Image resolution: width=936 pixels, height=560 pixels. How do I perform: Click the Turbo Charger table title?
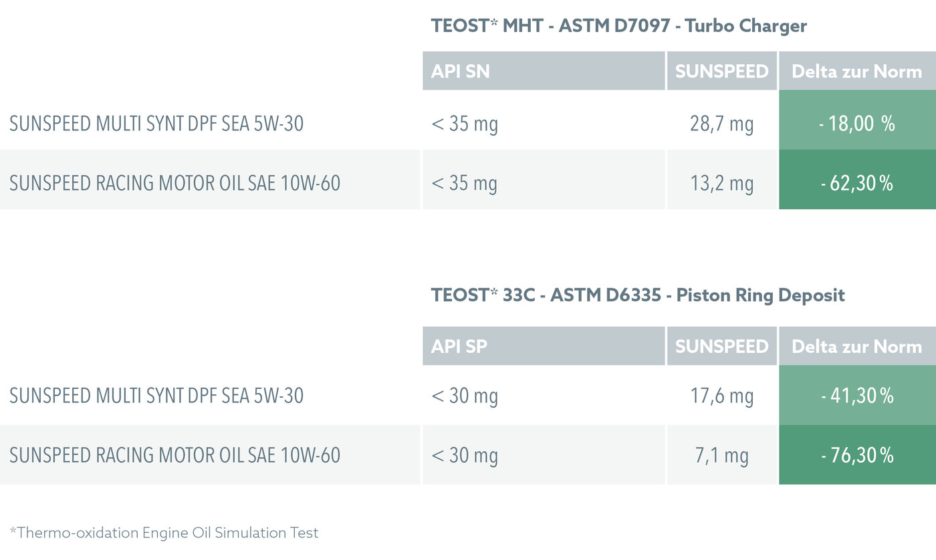point(618,26)
